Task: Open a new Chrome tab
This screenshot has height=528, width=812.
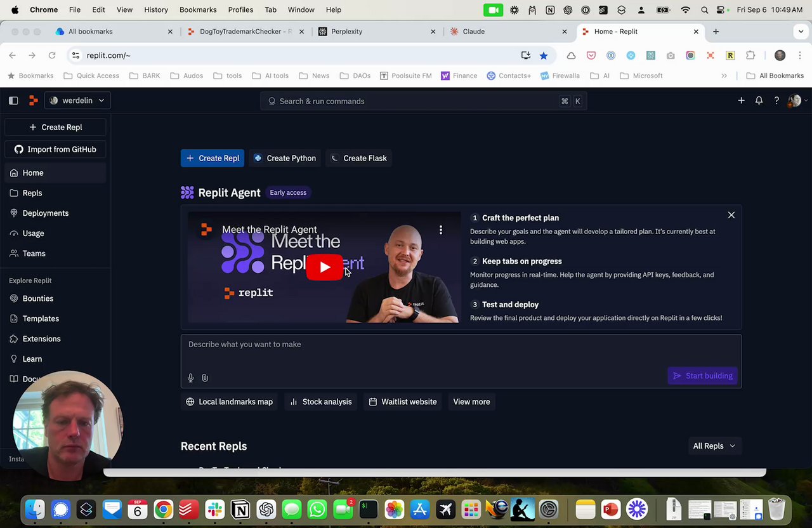Action: coord(716,31)
